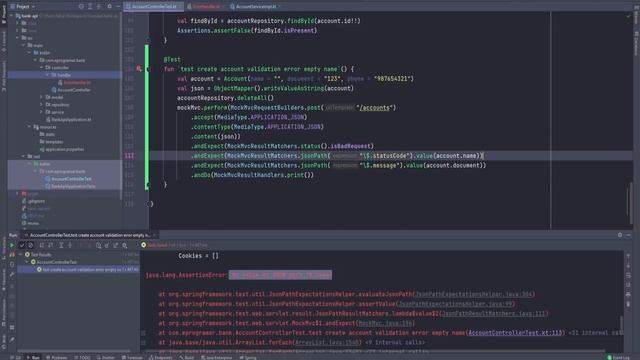Open Project panel gear options
This screenshot has width=640, height=360.
pyautogui.click(x=109, y=6)
